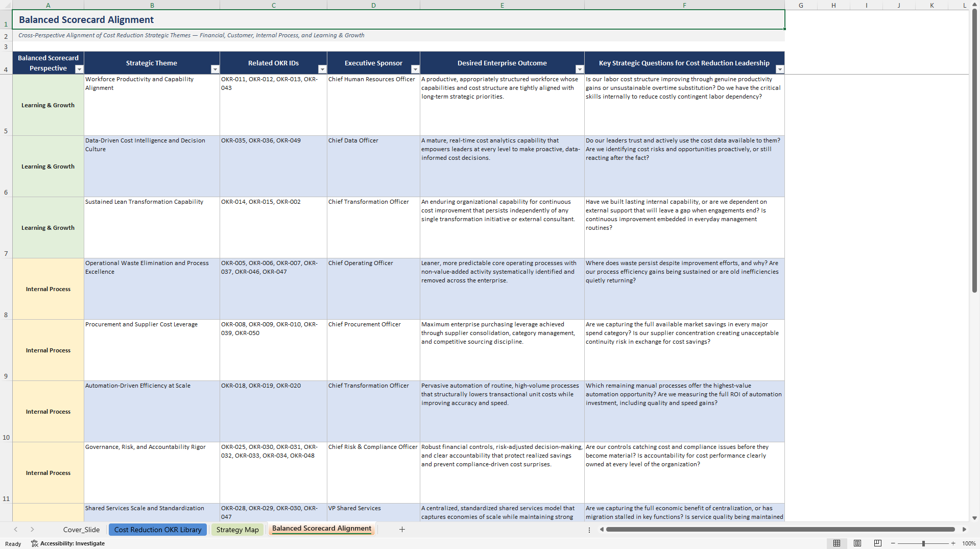
Task: Click the horizontal scrollbar thumb
Action: click(x=780, y=530)
